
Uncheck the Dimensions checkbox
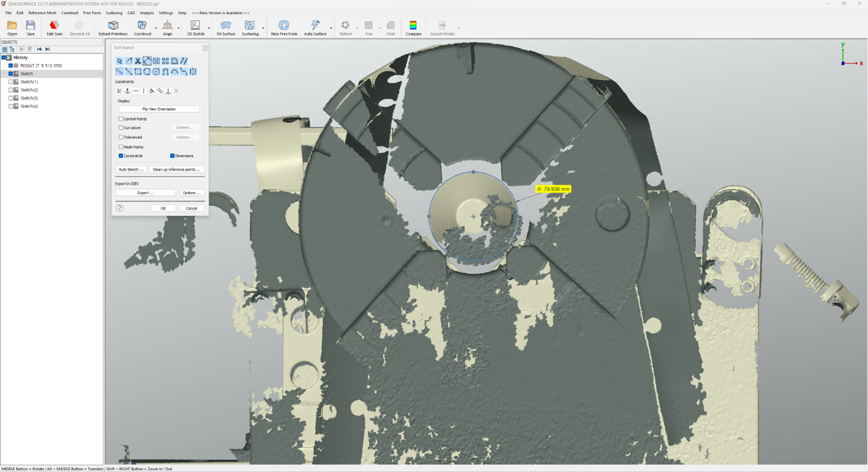172,156
